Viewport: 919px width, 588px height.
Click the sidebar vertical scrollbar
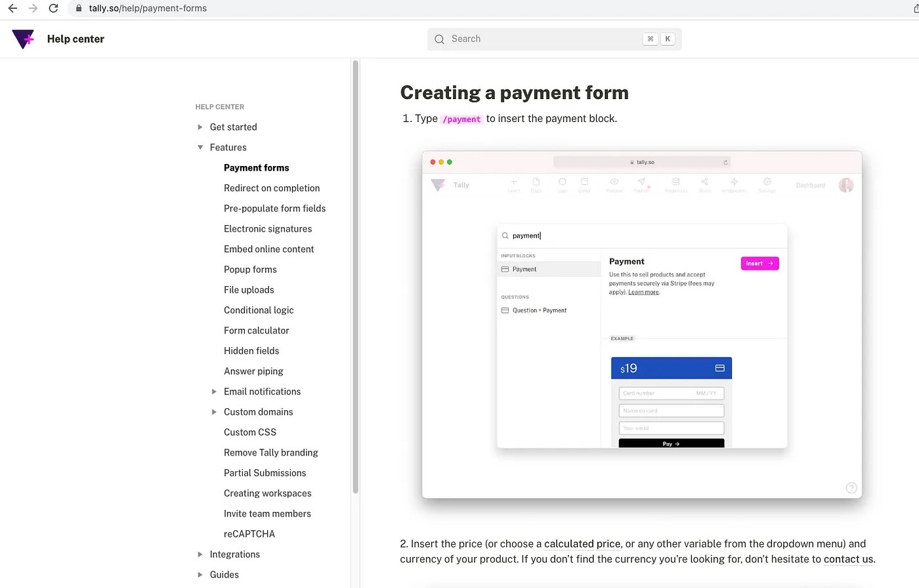point(355,276)
